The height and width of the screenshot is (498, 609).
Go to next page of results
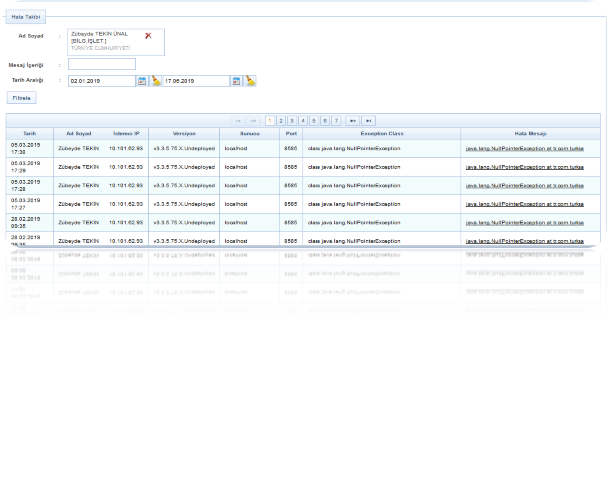[x=352, y=120]
